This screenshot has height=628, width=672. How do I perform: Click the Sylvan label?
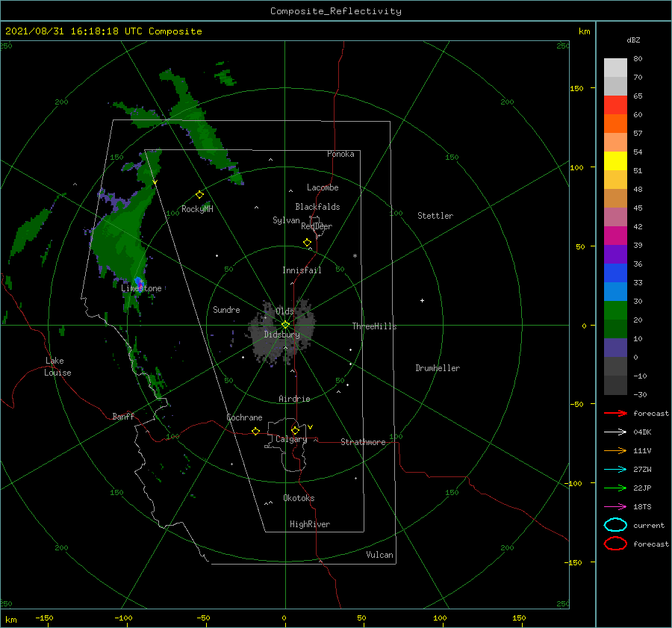coord(286,220)
